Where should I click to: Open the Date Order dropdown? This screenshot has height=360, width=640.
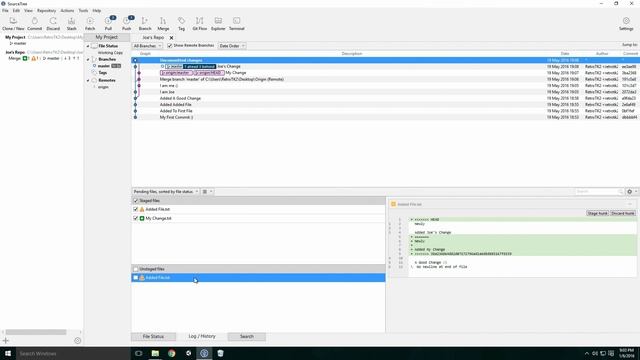232,46
